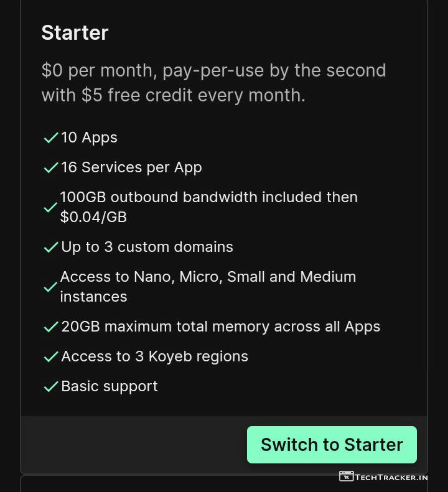Click the Access to Nano, Micro instances text

pos(208,286)
